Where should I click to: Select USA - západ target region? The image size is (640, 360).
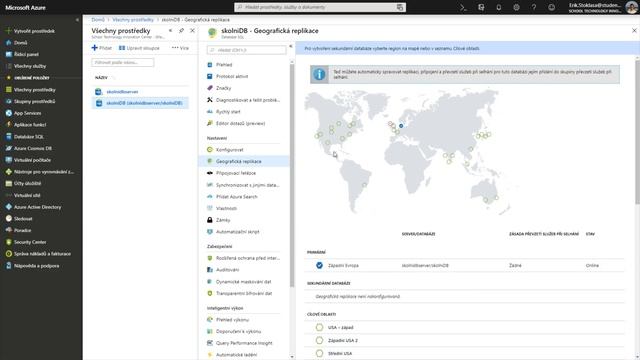click(319, 327)
